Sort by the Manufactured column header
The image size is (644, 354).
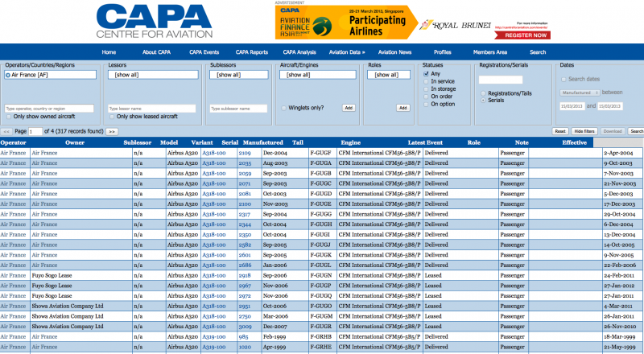(x=263, y=142)
